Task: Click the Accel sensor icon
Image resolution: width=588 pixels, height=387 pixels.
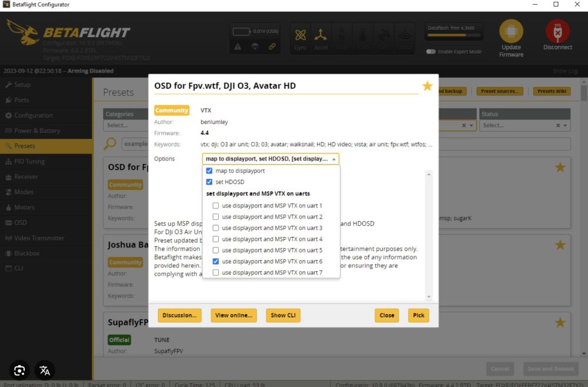Action: tap(321, 37)
